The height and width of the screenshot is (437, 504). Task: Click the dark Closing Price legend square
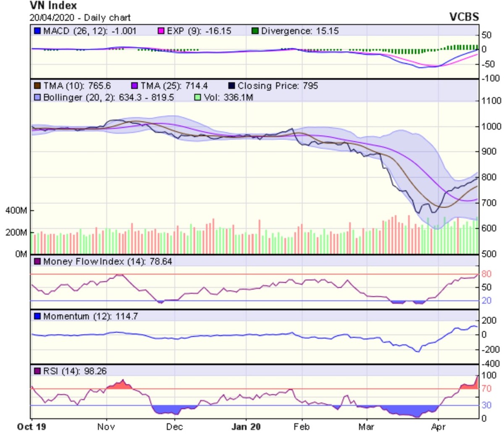click(231, 86)
